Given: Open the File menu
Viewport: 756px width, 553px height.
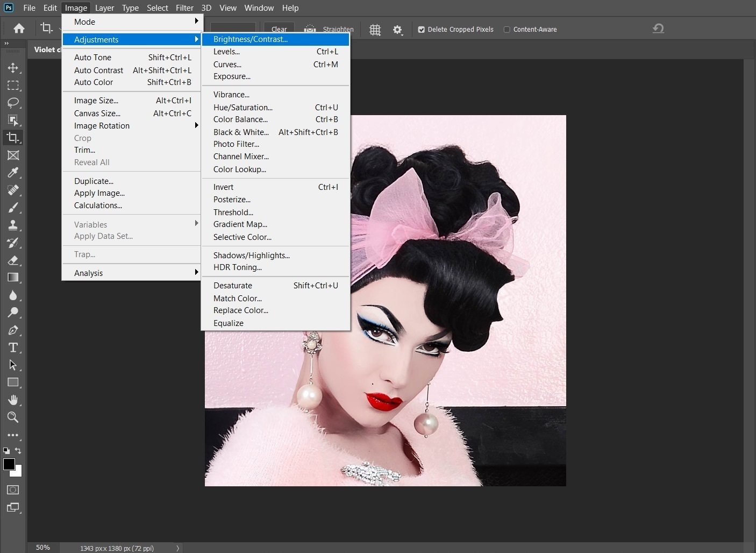Looking at the screenshot, I should pyautogui.click(x=29, y=8).
